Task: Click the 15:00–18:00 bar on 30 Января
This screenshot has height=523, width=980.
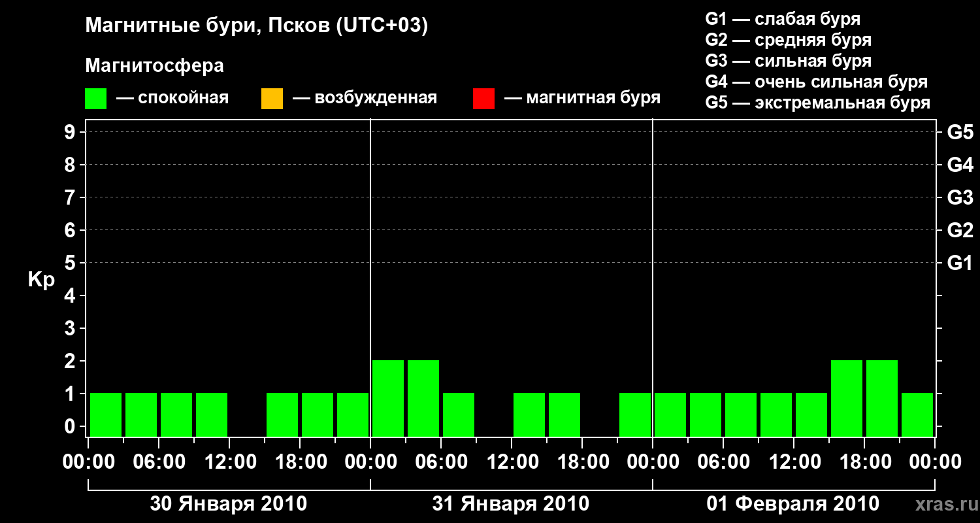Action: pos(282,414)
